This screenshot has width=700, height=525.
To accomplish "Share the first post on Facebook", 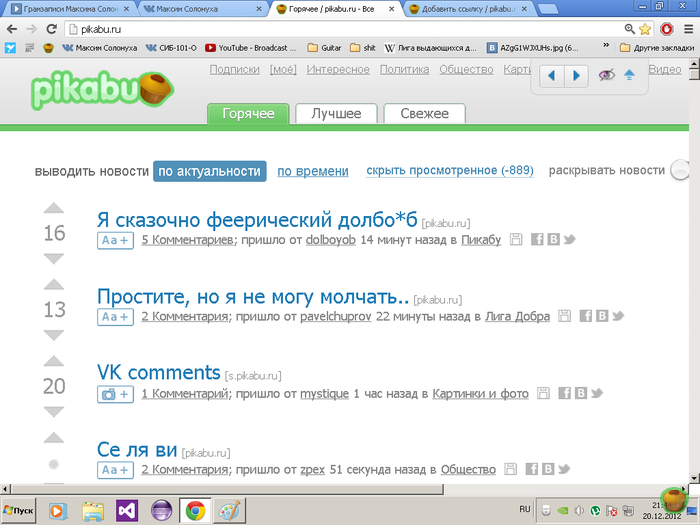I will click(x=537, y=240).
